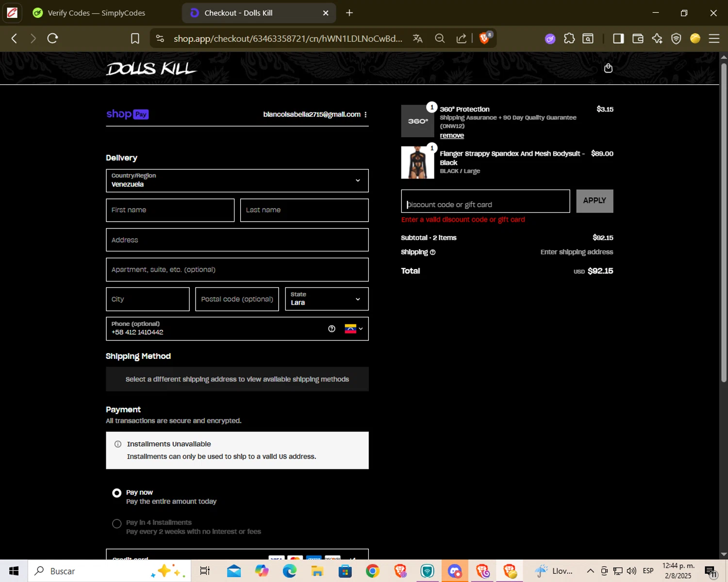Open Task View on the taskbar
The width and height of the screenshot is (728, 582).
click(205, 571)
